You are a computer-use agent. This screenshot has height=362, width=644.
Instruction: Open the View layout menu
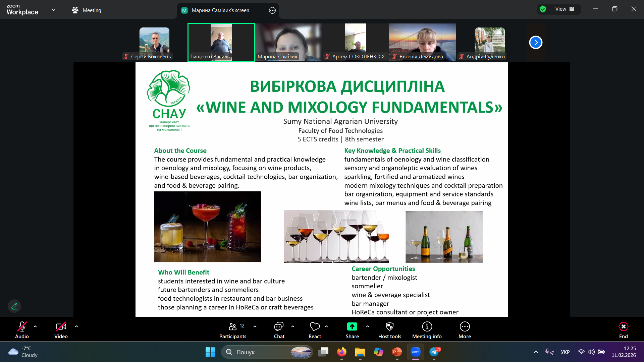(x=565, y=9)
